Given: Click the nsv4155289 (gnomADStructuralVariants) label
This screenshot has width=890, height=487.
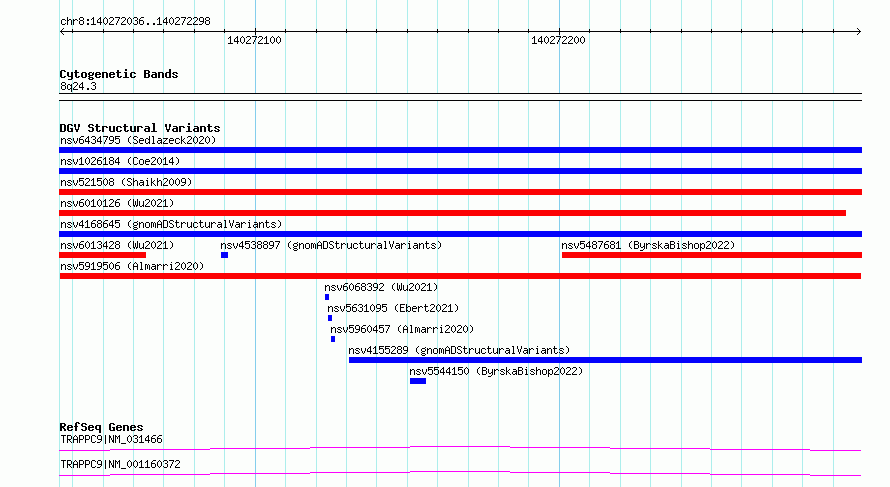Looking at the screenshot, I should click(x=459, y=350).
